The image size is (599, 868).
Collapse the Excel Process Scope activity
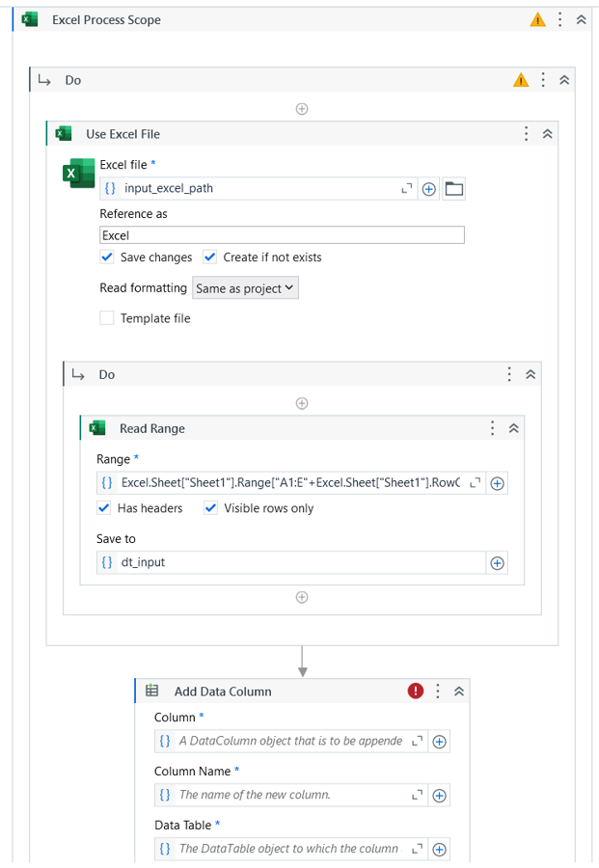point(582,20)
